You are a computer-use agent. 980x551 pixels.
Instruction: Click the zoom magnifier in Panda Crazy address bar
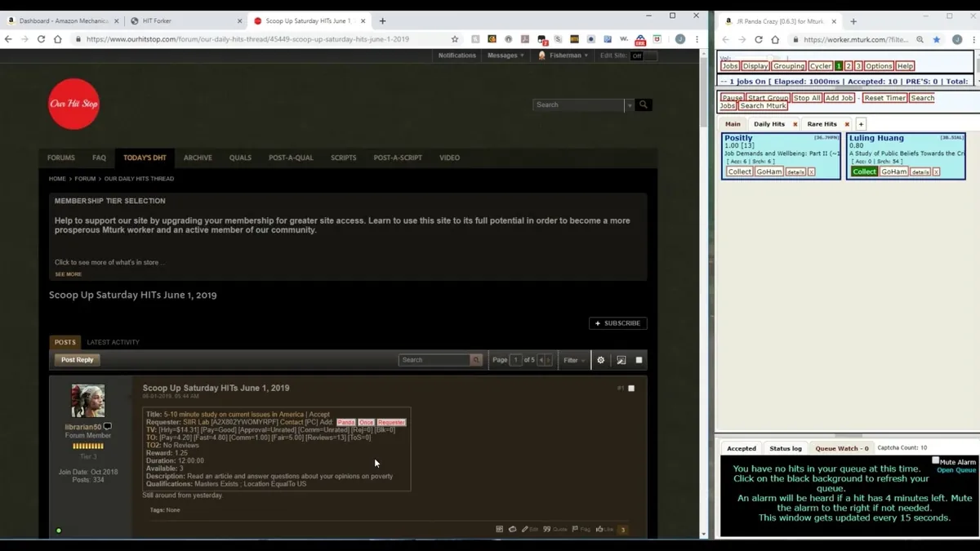[920, 39]
